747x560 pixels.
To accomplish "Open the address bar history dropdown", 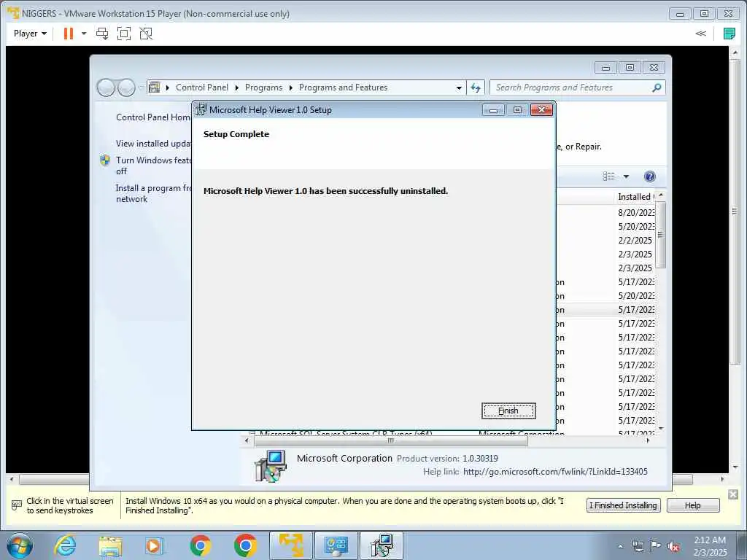I will [459, 87].
